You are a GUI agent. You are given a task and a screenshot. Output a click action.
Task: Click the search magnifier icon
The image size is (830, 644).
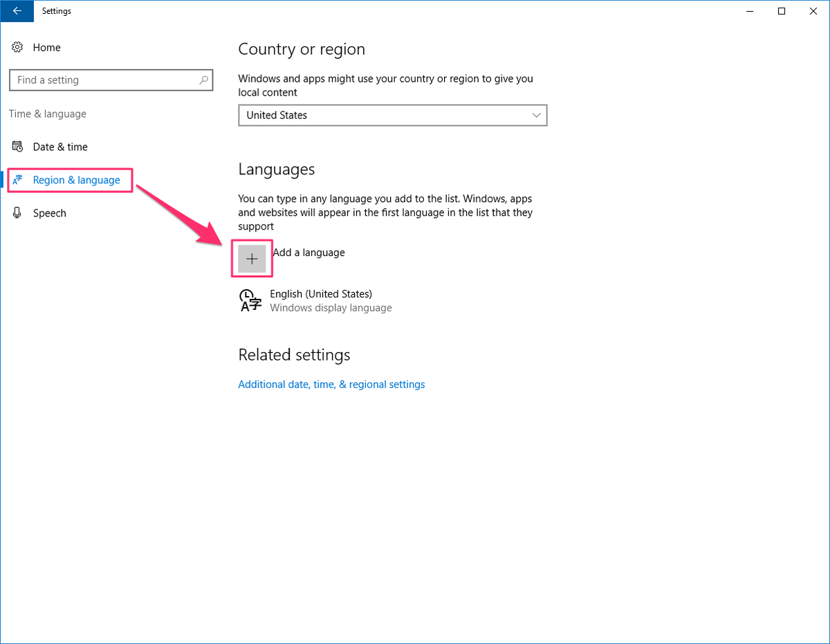click(x=203, y=80)
